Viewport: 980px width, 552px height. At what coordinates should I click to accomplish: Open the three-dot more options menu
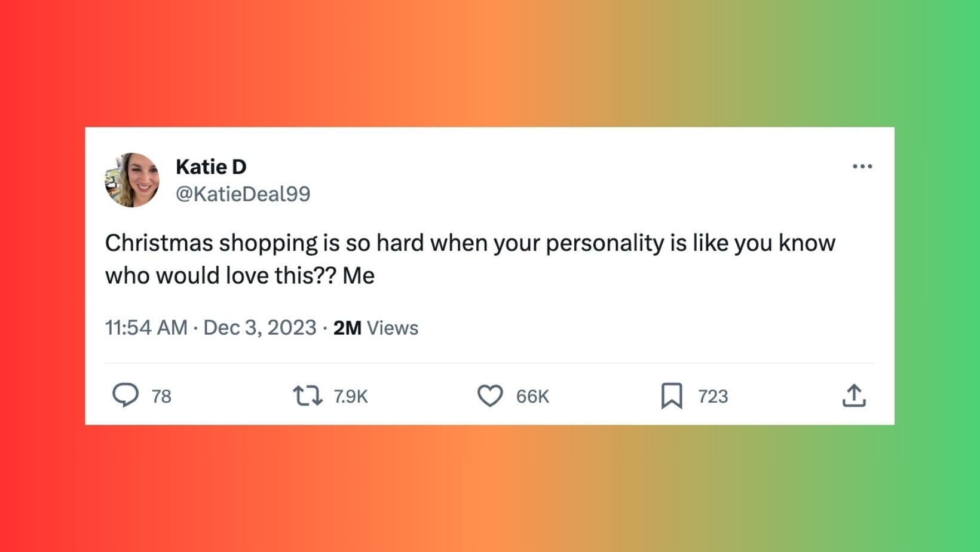(x=862, y=166)
